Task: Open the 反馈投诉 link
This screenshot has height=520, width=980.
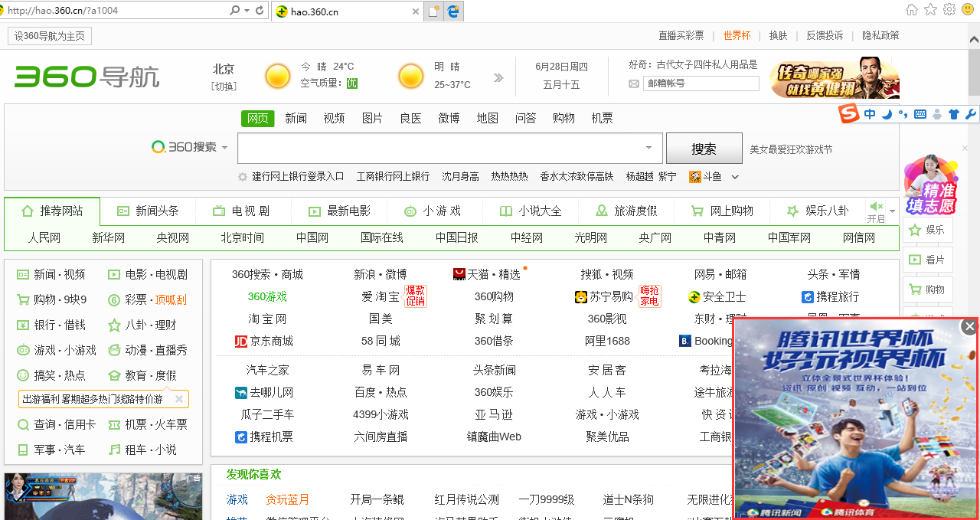Action: point(825,35)
